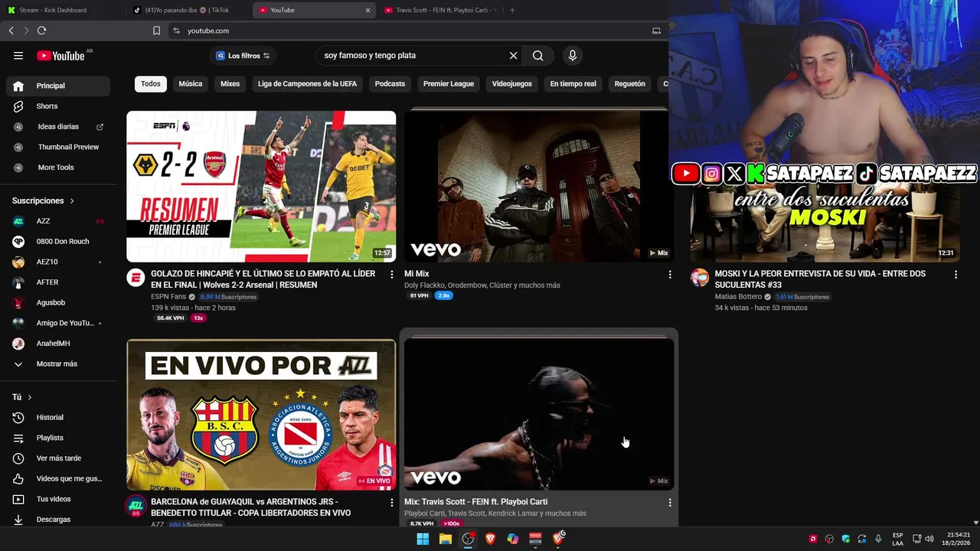
Task: Open Ver más tarde list
Action: pyautogui.click(x=58, y=458)
